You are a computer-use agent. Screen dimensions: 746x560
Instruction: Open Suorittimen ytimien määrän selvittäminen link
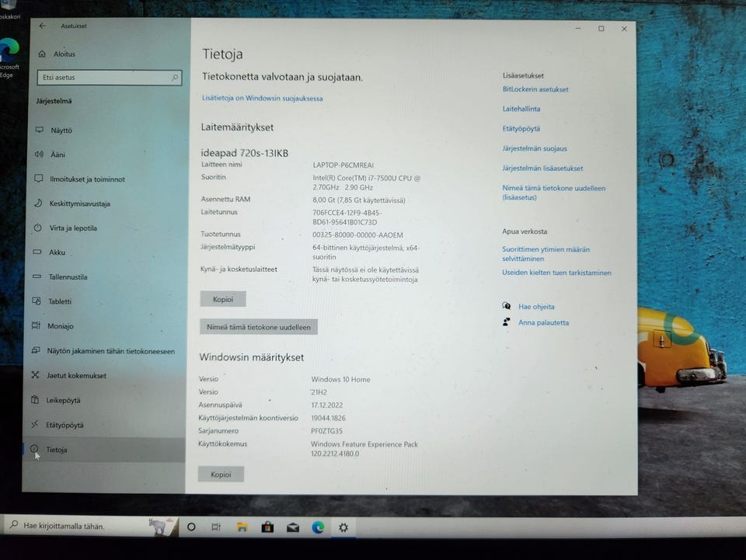point(546,254)
